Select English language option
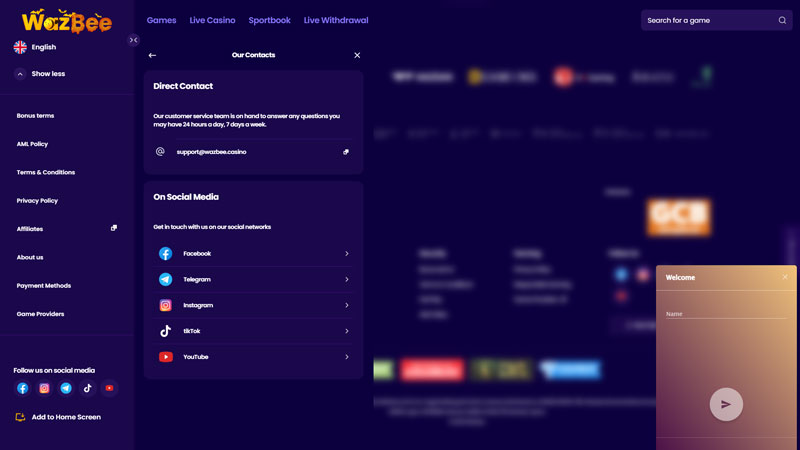 pos(44,47)
